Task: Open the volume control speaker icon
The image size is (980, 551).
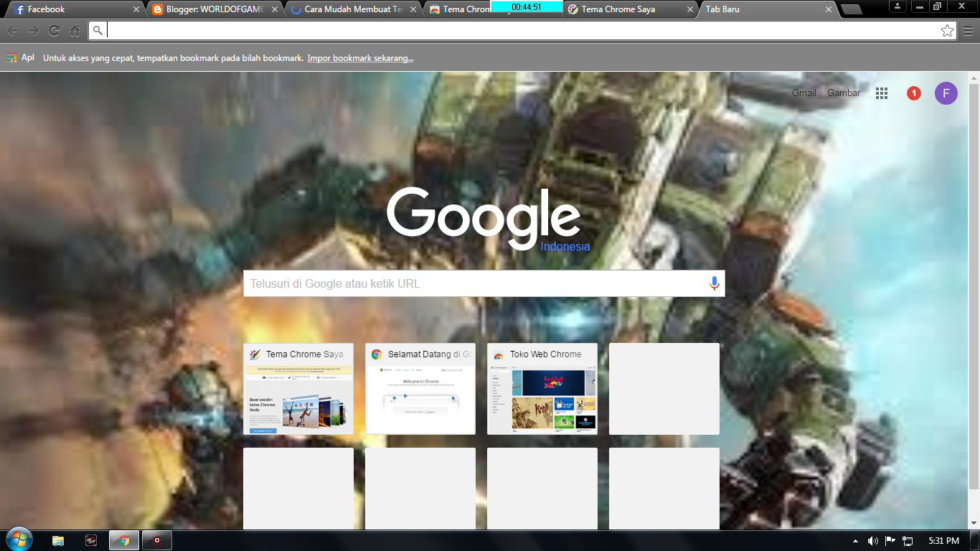Action: pyautogui.click(x=872, y=541)
